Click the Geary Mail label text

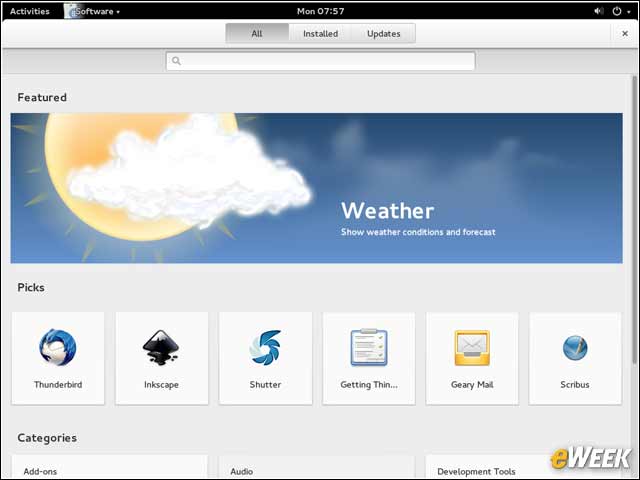click(x=472, y=384)
